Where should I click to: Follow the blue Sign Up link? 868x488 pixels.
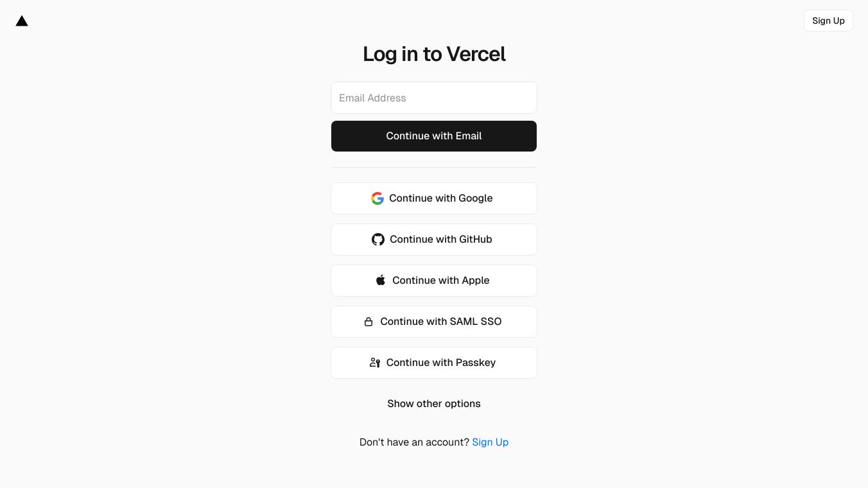(x=490, y=442)
